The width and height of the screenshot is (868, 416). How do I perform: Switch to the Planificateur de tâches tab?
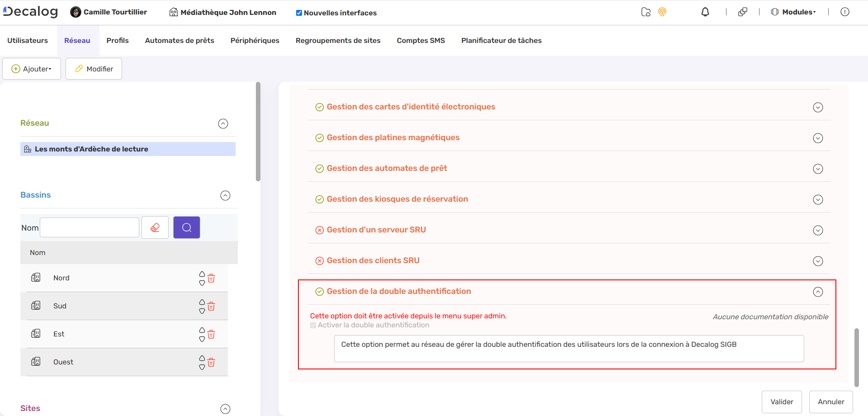point(501,40)
